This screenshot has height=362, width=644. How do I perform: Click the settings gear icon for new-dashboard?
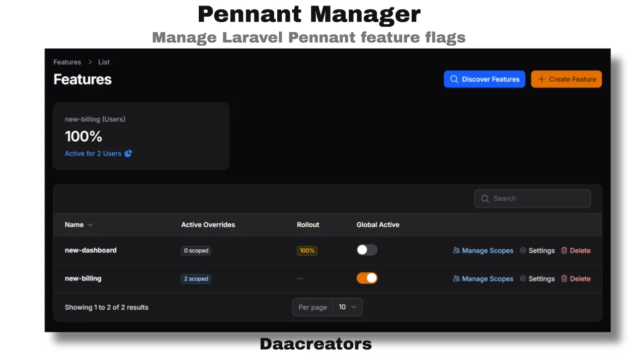(523, 250)
